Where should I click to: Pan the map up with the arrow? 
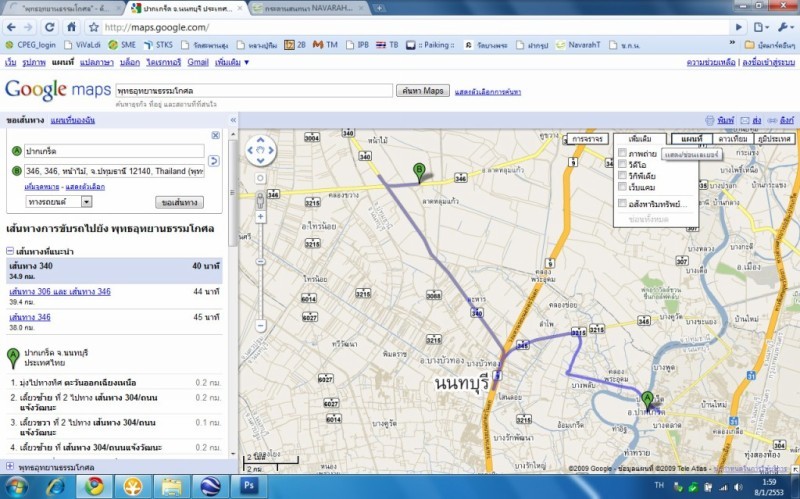[261, 140]
